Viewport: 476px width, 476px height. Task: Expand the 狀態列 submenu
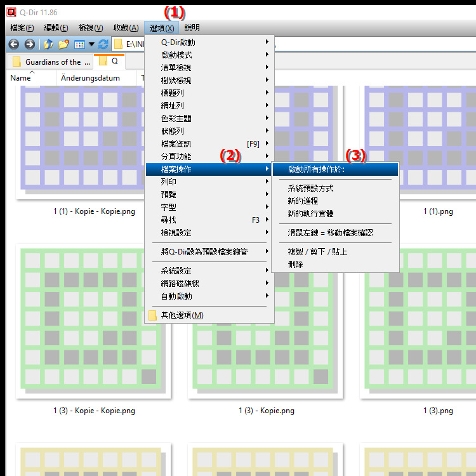pos(210,131)
